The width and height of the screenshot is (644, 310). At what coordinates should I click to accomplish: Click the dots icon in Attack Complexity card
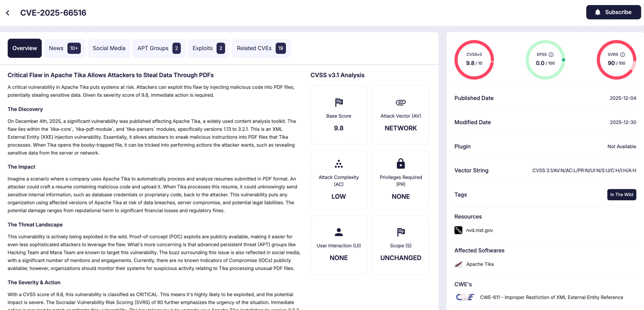coord(338,164)
